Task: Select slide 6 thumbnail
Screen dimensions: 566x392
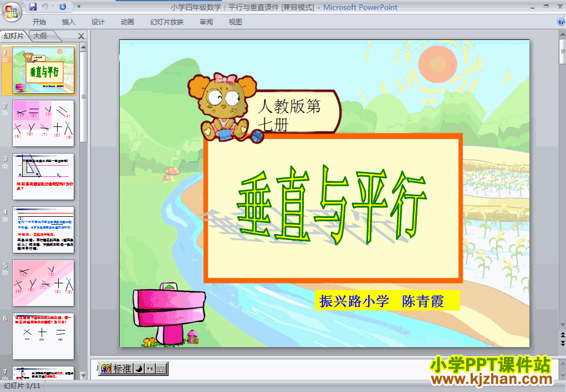Action: click(x=43, y=337)
